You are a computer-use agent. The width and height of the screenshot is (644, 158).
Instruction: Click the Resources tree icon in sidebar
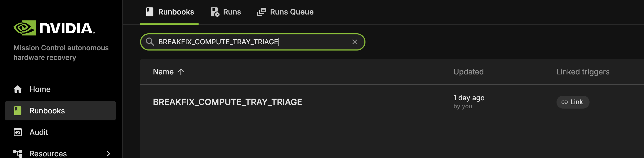click(18, 153)
